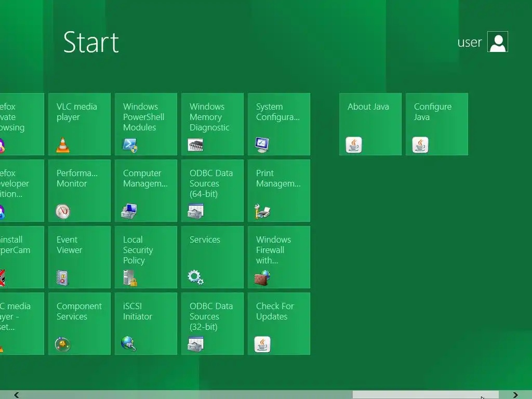Screen dimensions: 532x399
Task: Open the ODBC Data Sources (64-bit) icon
Action: tap(195, 211)
